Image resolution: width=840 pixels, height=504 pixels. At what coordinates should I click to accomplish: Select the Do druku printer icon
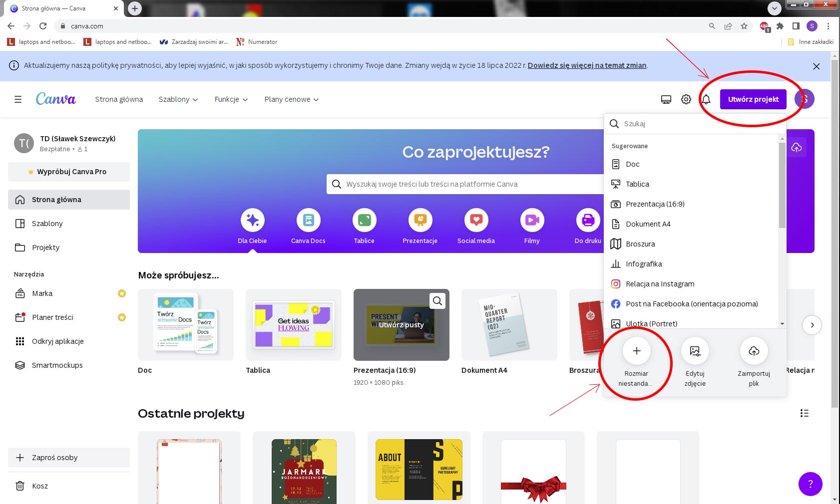pyautogui.click(x=588, y=220)
